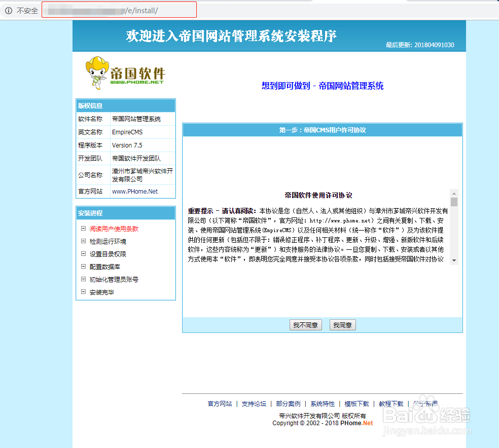Open the 部分案例 footer link
This screenshot has width=499, height=448.
tap(288, 404)
